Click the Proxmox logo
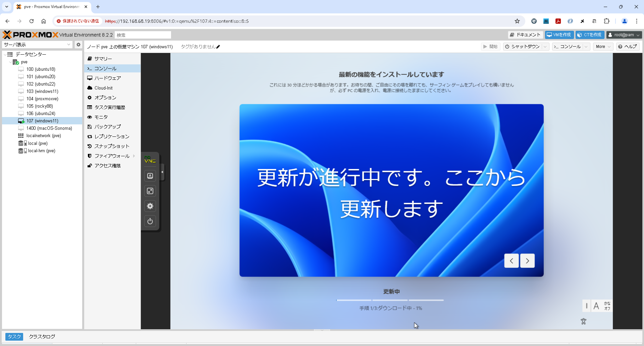 pos(30,35)
